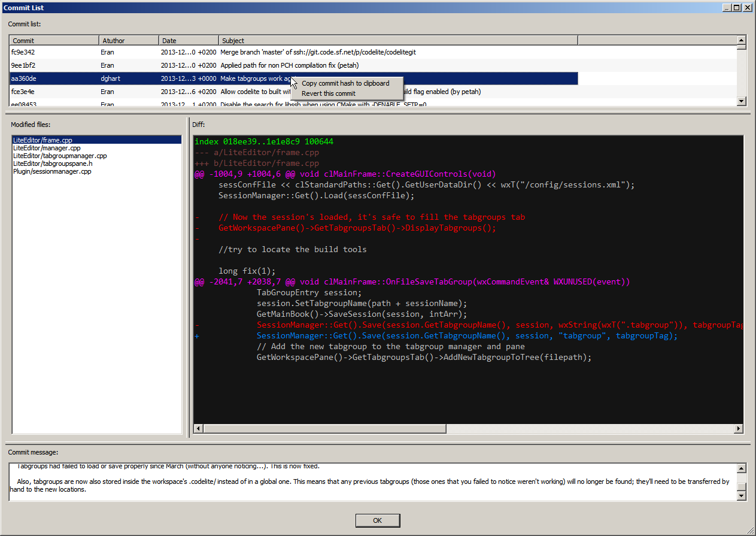Select commit fce3e4e in commit list
This screenshot has height=536, width=756.
[54, 92]
